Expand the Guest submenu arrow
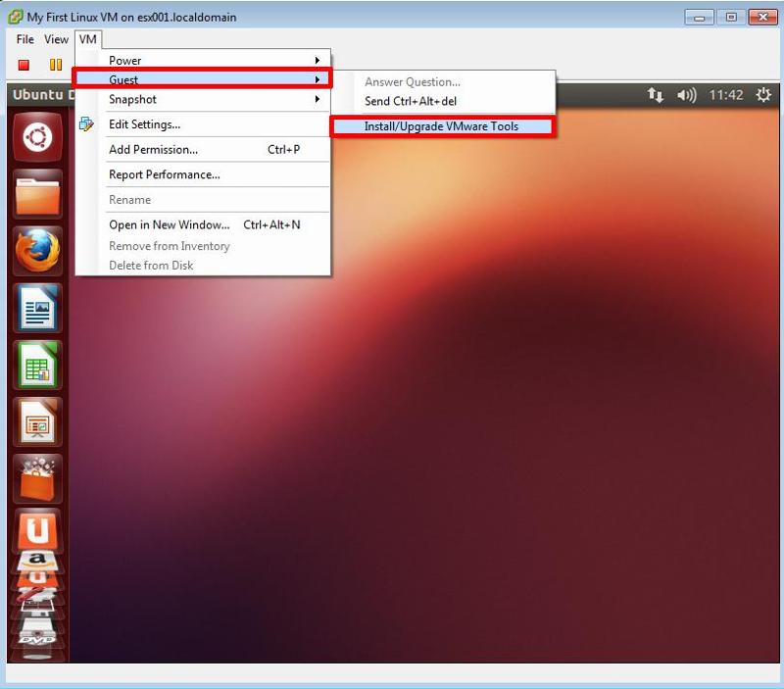This screenshot has width=784, height=689. point(317,79)
